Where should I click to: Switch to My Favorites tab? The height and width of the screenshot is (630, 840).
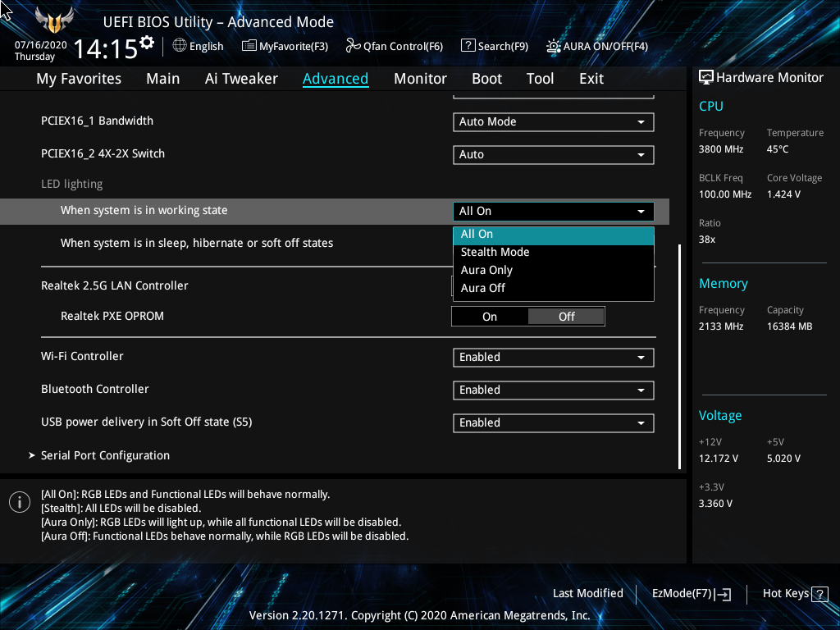79,79
